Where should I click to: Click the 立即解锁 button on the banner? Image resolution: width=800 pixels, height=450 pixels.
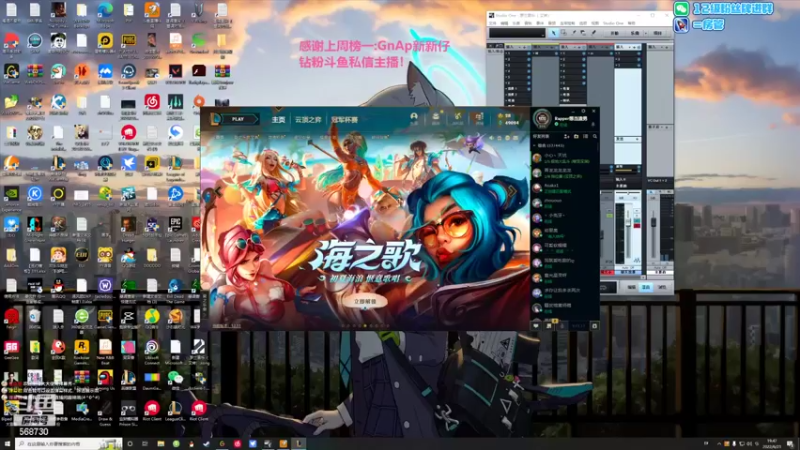(365, 302)
